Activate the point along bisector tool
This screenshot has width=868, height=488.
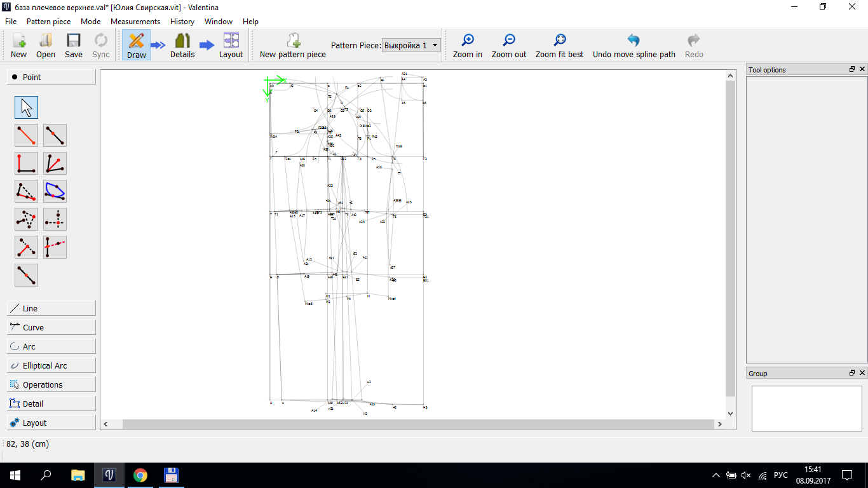click(x=55, y=163)
